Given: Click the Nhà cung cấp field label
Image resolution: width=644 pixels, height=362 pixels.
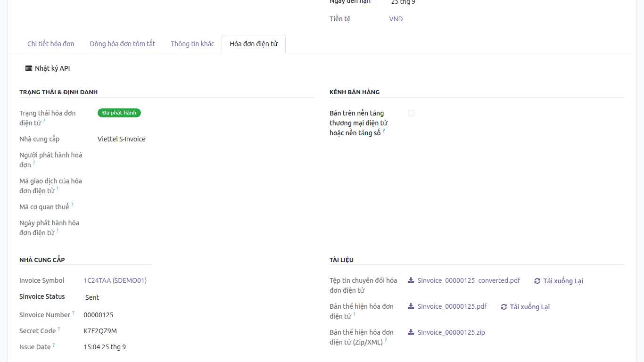Looking at the screenshot, I should pyautogui.click(x=39, y=139).
